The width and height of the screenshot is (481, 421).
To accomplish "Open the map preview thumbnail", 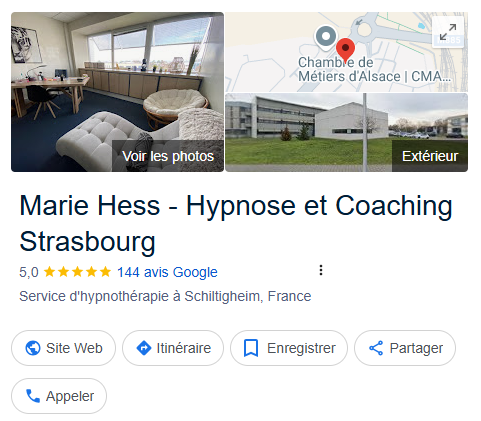I will coord(346,52).
